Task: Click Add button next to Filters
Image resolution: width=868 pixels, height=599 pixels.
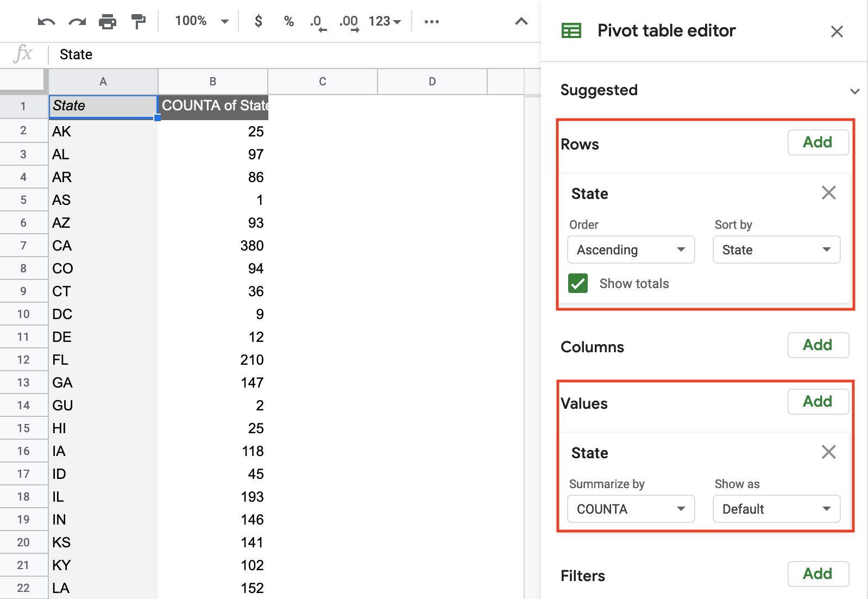Action: pos(818,574)
